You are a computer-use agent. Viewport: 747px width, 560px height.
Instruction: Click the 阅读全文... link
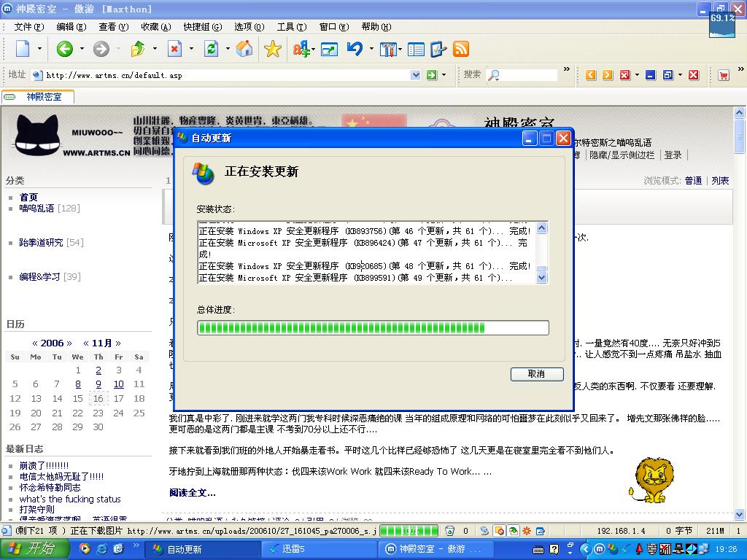pos(193,492)
